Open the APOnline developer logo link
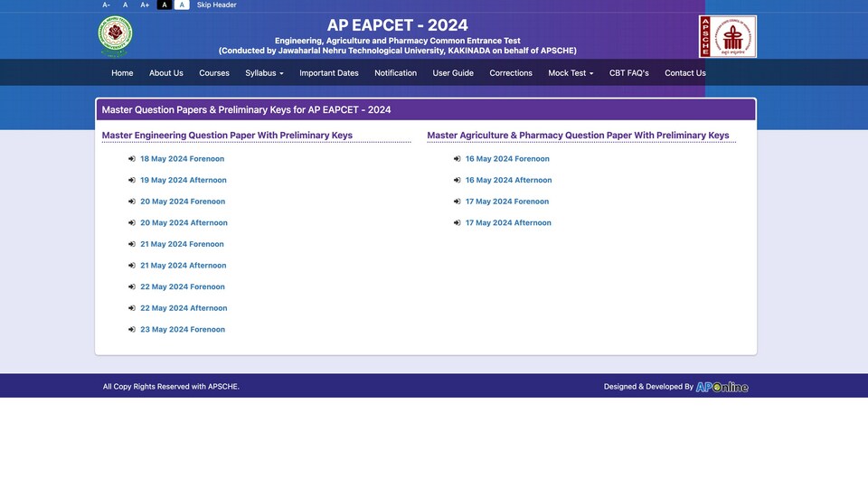The height and width of the screenshot is (488, 868). click(x=722, y=387)
